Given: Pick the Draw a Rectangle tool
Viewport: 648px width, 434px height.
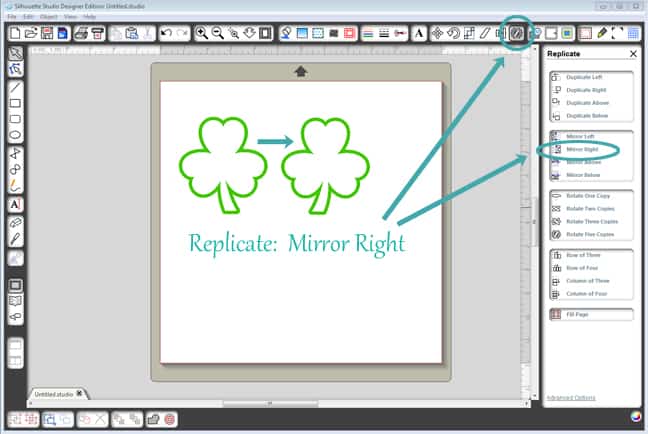Looking at the screenshot, I should pyautogui.click(x=16, y=102).
